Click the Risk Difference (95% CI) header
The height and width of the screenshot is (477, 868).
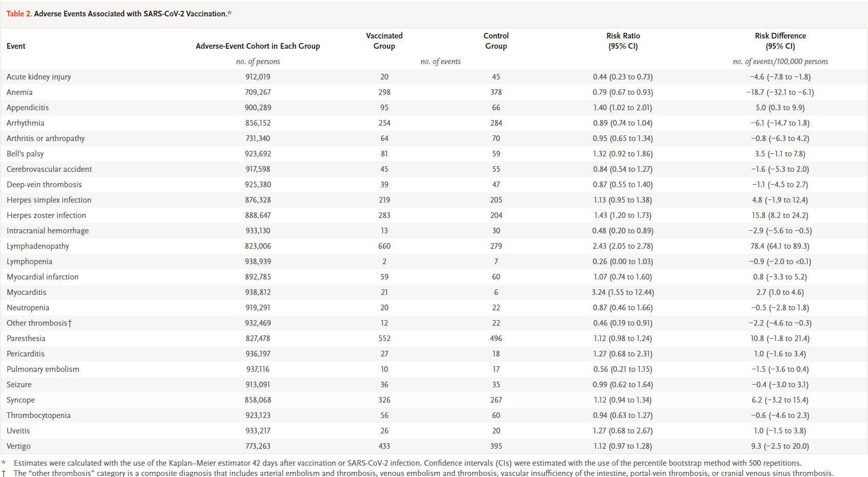tap(780, 41)
